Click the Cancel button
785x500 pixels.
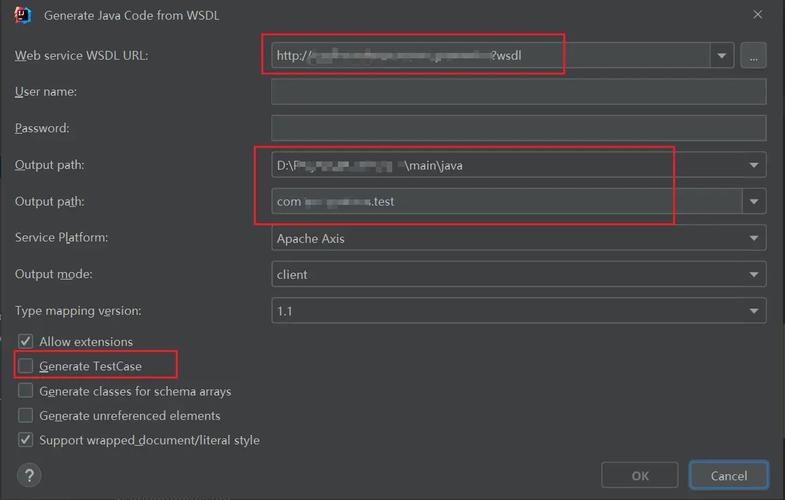pos(729,475)
